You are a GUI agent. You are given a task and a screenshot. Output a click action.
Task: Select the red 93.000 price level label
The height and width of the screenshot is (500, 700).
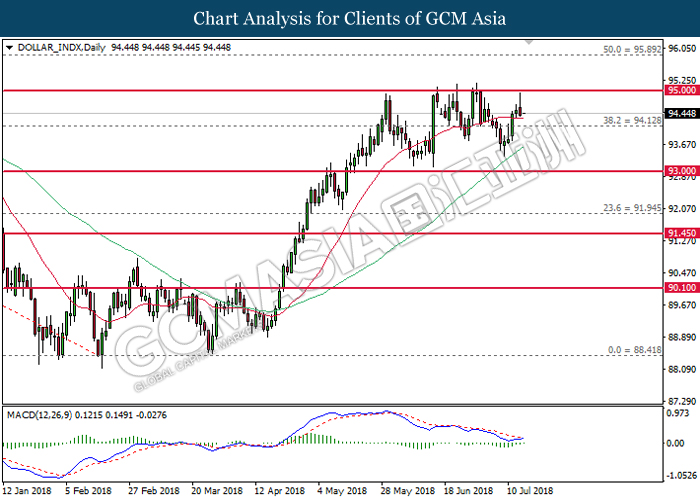(x=682, y=171)
